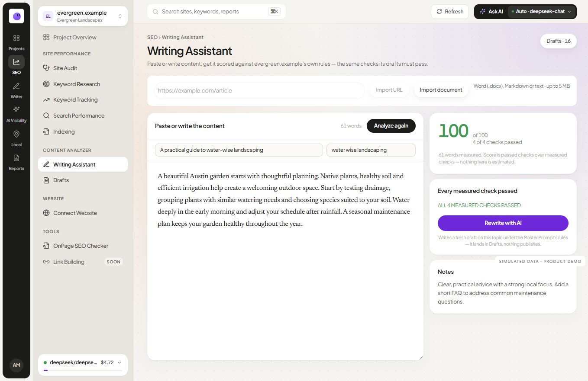Open OnPage SEO Checker

(x=83, y=246)
